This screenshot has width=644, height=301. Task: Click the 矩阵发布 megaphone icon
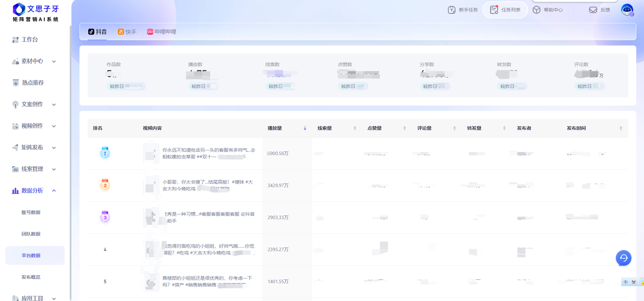click(x=15, y=148)
